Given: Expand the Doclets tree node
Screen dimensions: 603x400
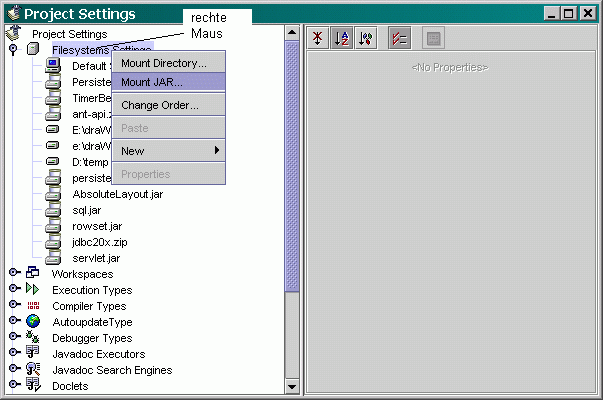Looking at the screenshot, I should (14, 386).
